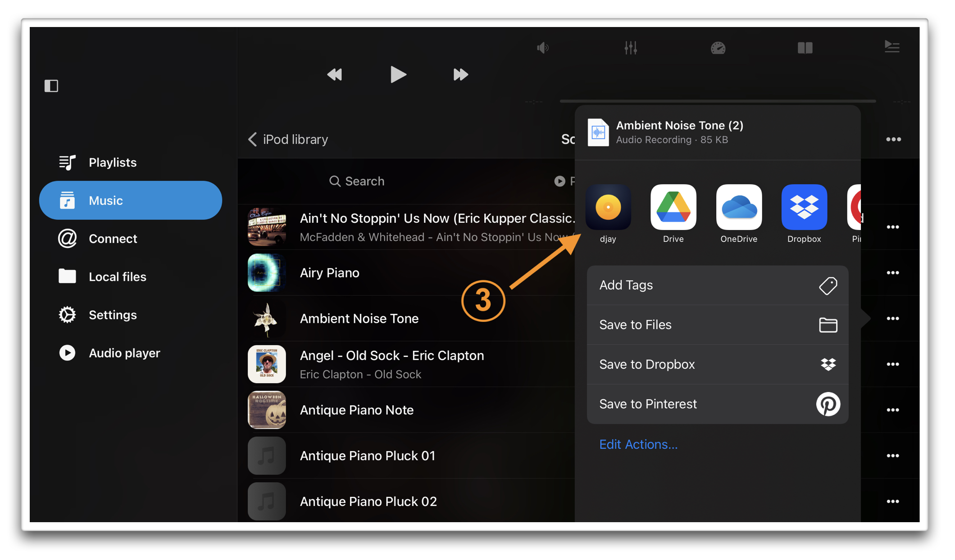Viewport: 955px width, 560px height.
Task: Share to Google Drive
Action: [673, 214]
